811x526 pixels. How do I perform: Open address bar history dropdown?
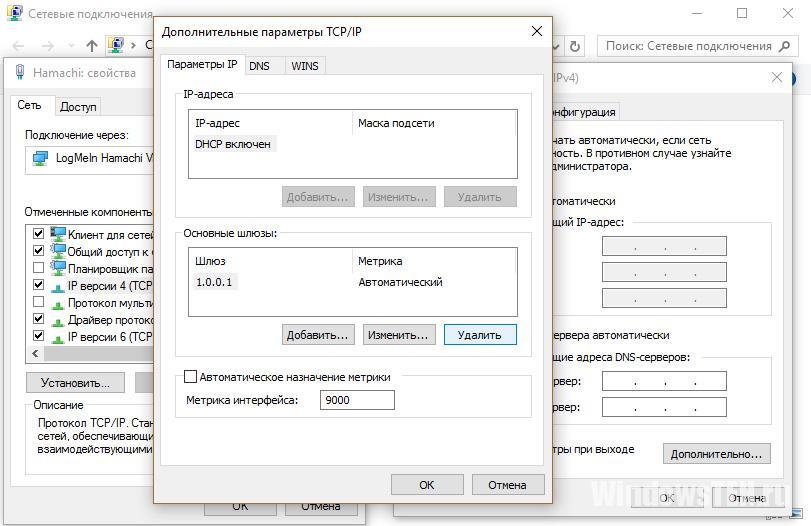point(557,46)
